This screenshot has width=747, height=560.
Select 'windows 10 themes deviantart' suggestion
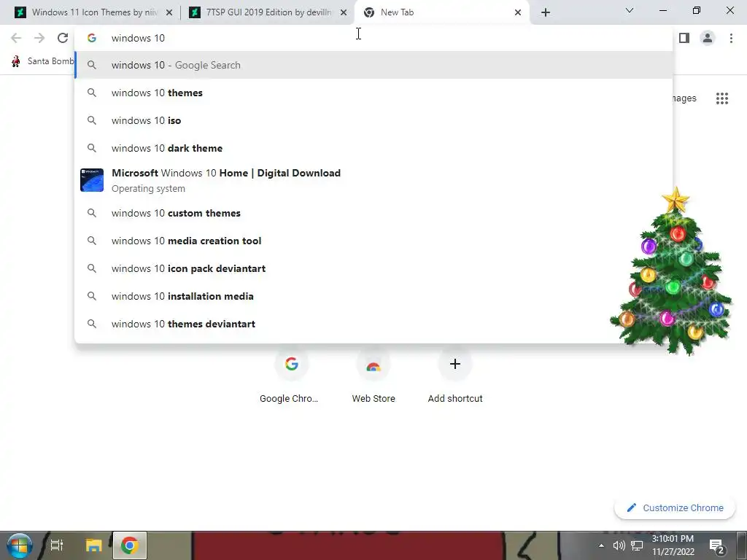click(x=373, y=324)
